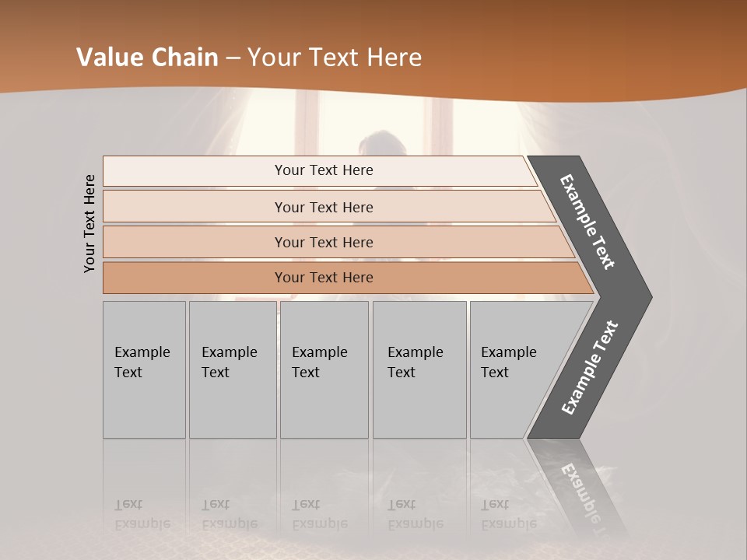
Task: Select the topmost lightest "Your Text Here" bar
Action: 323,170
